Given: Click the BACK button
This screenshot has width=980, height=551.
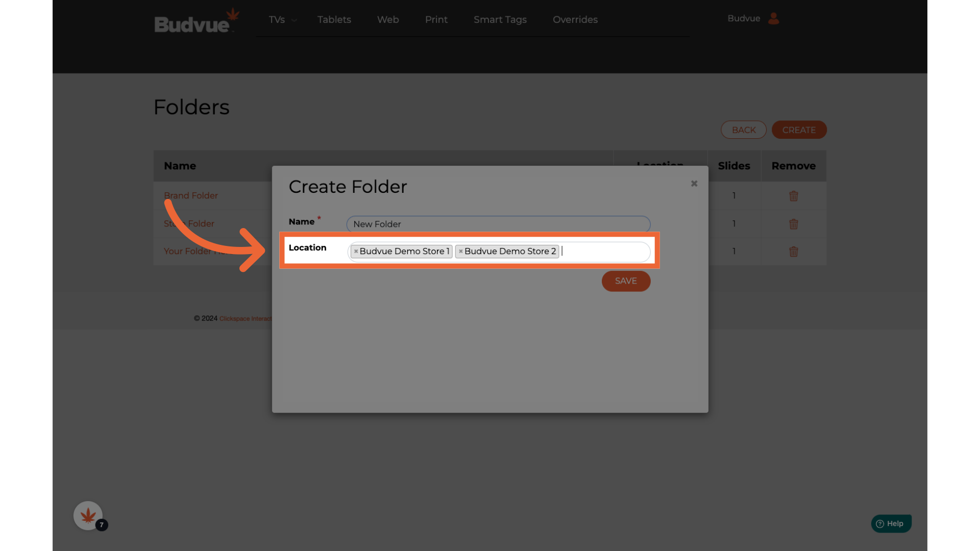Looking at the screenshot, I should 743,130.
